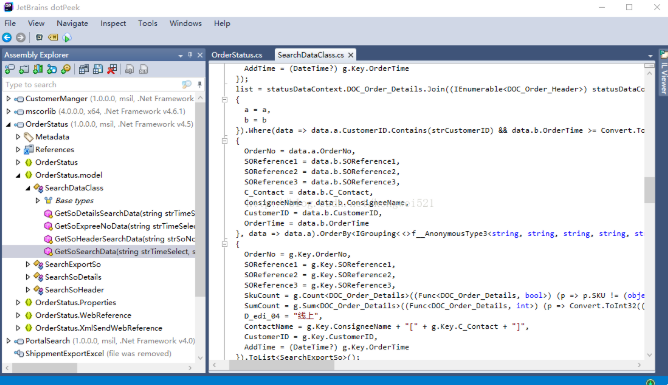Click the Open assembly icon
Image resolution: width=668 pixels, height=385 pixels.
pos(9,69)
